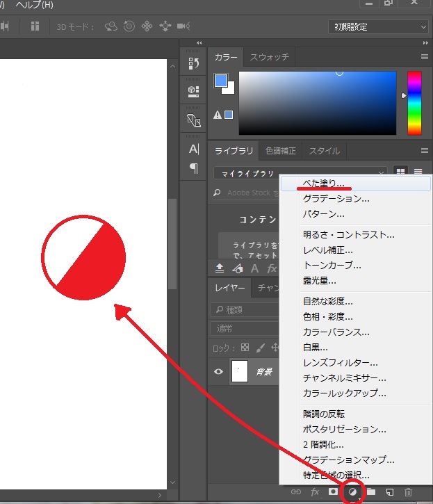
Task: Open the Character panel A icon
Action: click(x=194, y=149)
